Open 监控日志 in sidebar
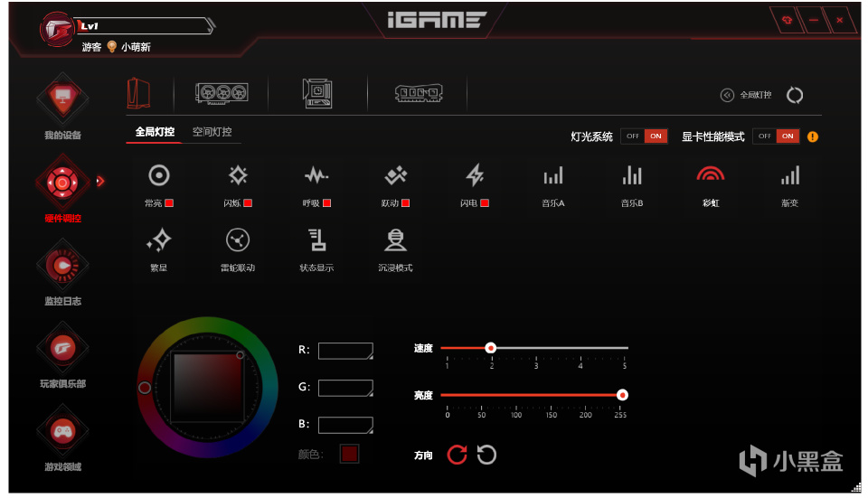Image resolution: width=868 pixels, height=498 pixels. point(62,273)
